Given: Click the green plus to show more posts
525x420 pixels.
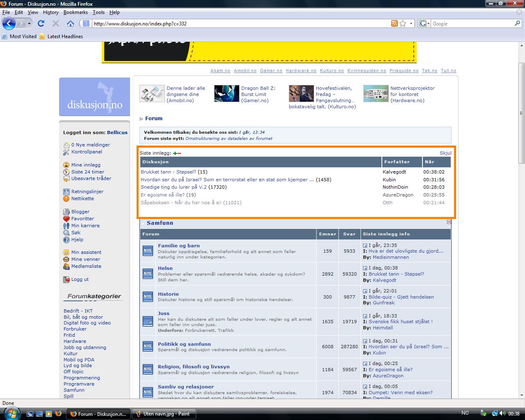Looking at the screenshot, I should [175, 153].
